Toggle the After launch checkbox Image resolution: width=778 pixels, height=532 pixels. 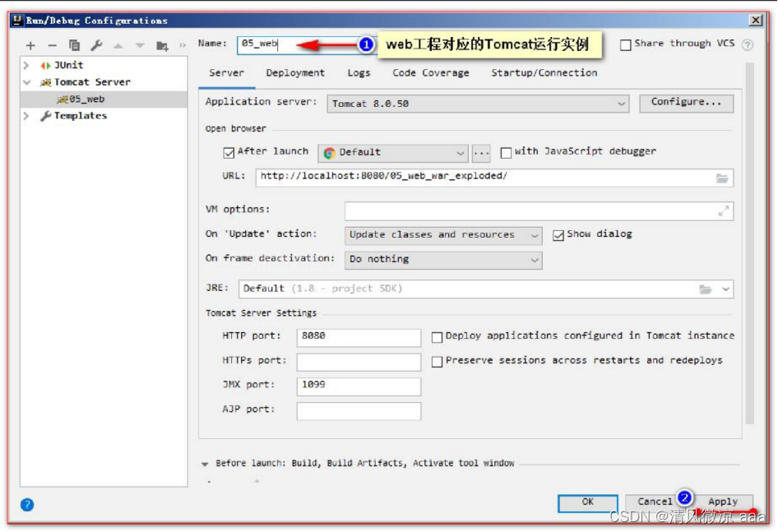[229, 152]
